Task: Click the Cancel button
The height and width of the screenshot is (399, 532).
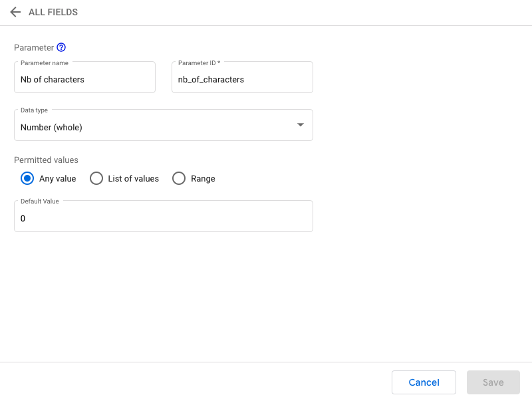Action: [424, 382]
